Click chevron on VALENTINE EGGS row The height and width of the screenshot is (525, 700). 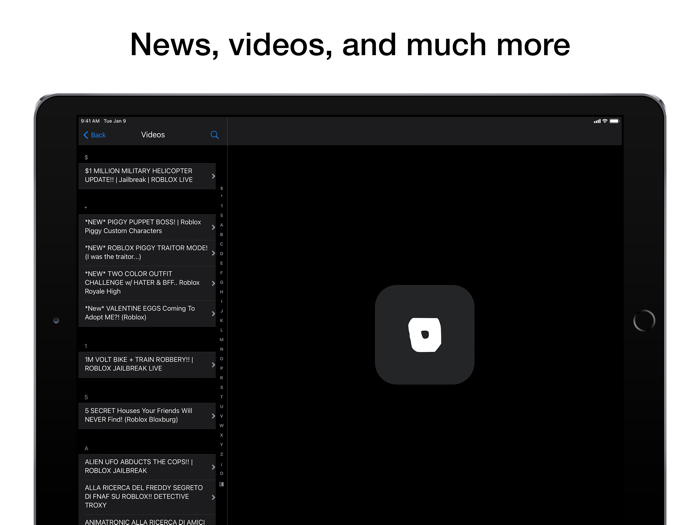tap(213, 313)
